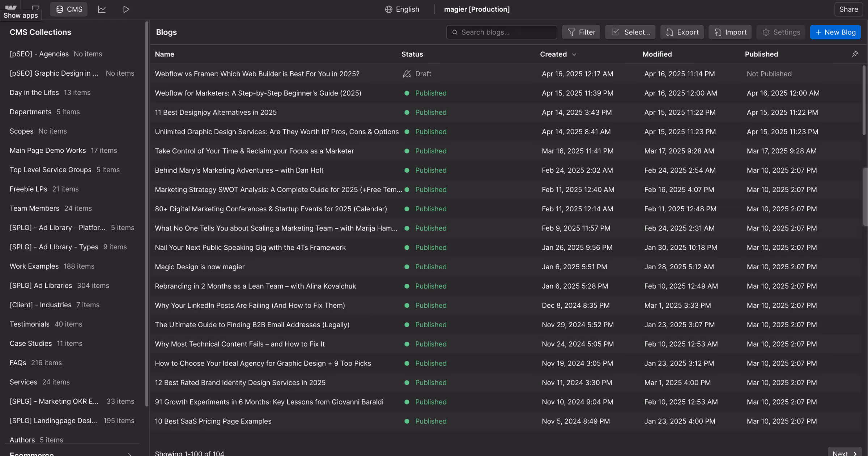Screen dimensions: 868x456
Task: Open the Webflow logo menu
Action: tap(11, 7)
